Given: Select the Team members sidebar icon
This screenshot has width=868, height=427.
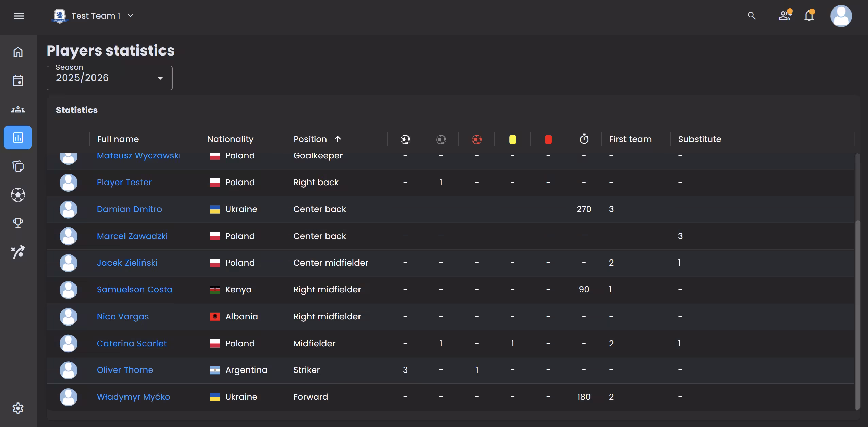Looking at the screenshot, I should [17, 109].
